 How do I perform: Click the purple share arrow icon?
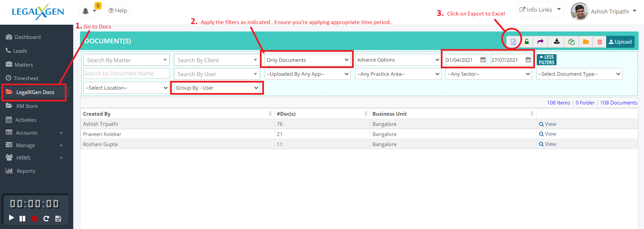point(540,42)
